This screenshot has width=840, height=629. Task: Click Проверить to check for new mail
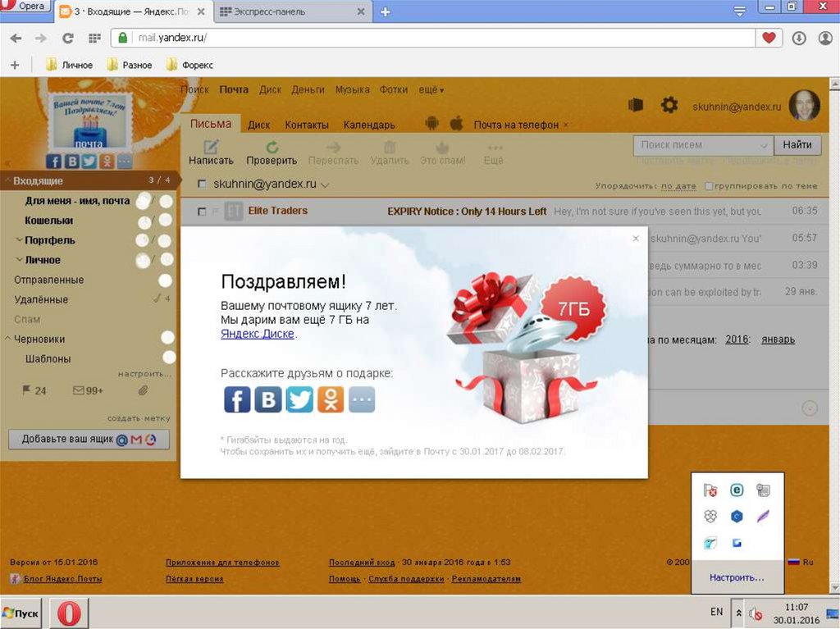[272, 153]
